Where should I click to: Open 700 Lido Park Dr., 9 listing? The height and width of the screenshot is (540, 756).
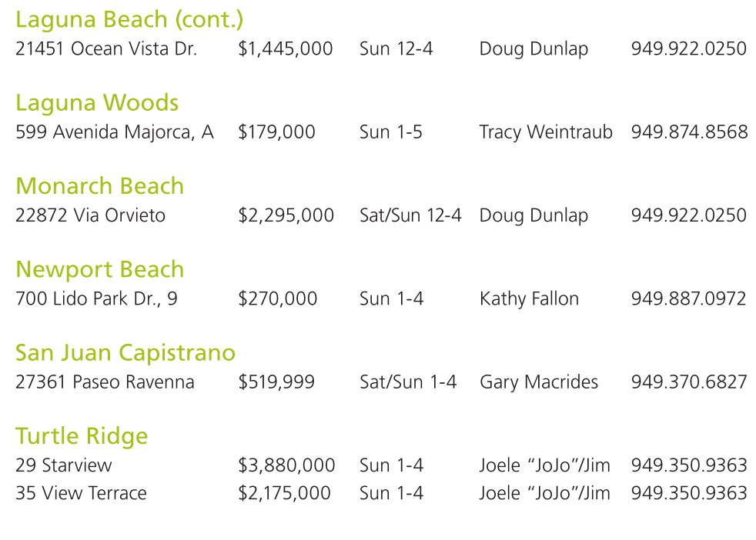[x=96, y=298]
